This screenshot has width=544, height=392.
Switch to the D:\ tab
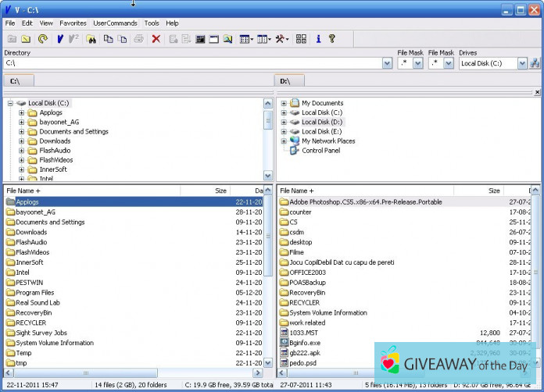click(285, 80)
